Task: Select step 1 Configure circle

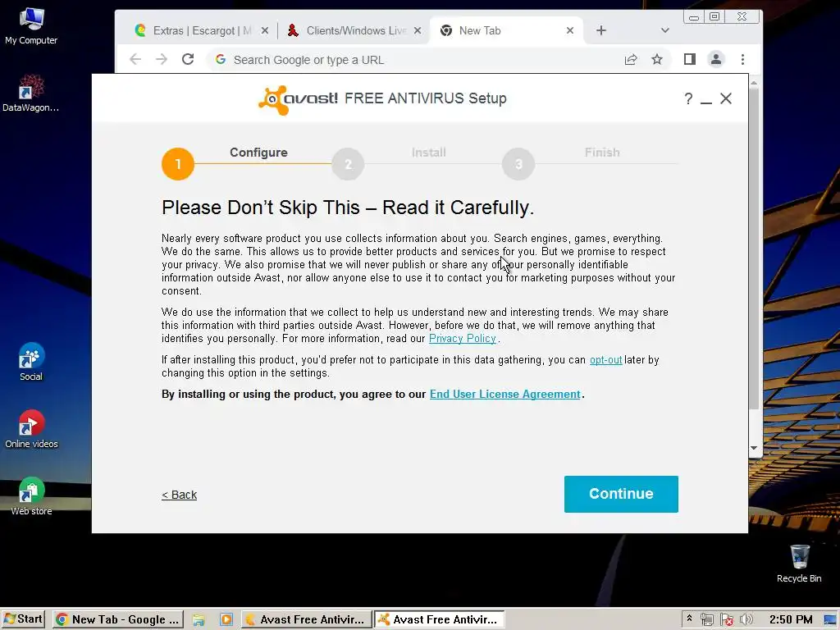Action: click(x=178, y=164)
